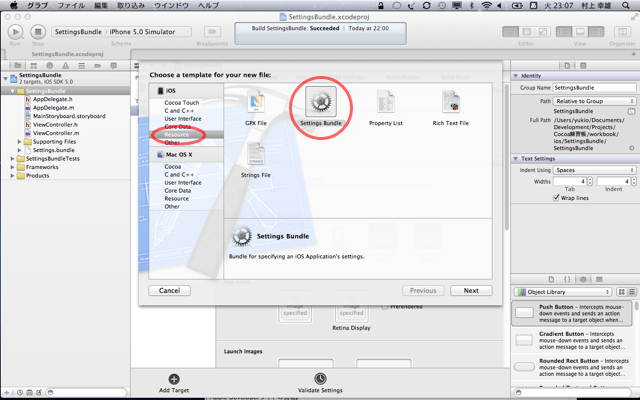The image size is (640, 400).
Task: Collapse the SettingsBundle group folder
Action: (13, 91)
